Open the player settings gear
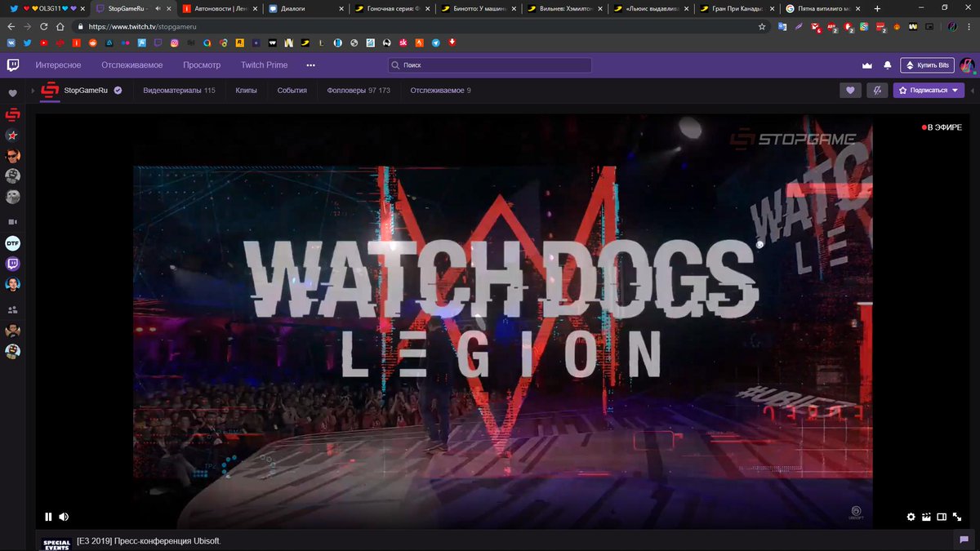 (x=911, y=516)
